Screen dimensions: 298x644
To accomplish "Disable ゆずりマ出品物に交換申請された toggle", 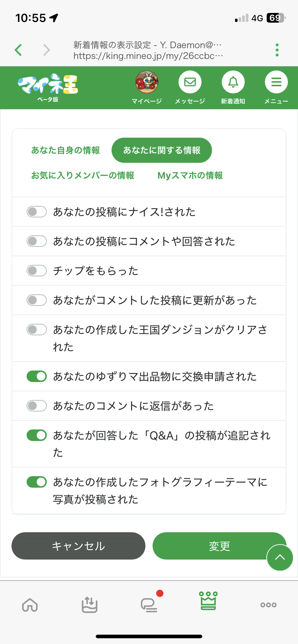I will coord(37,377).
